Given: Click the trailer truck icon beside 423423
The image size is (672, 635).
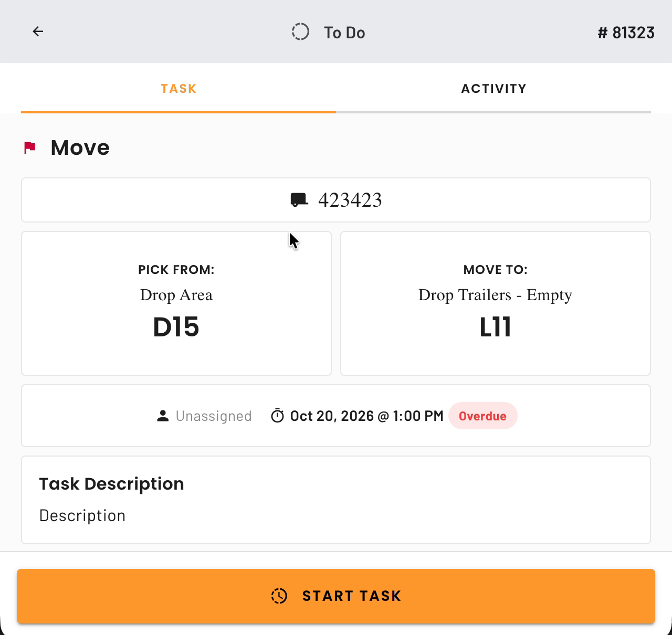Looking at the screenshot, I should pos(299,200).
